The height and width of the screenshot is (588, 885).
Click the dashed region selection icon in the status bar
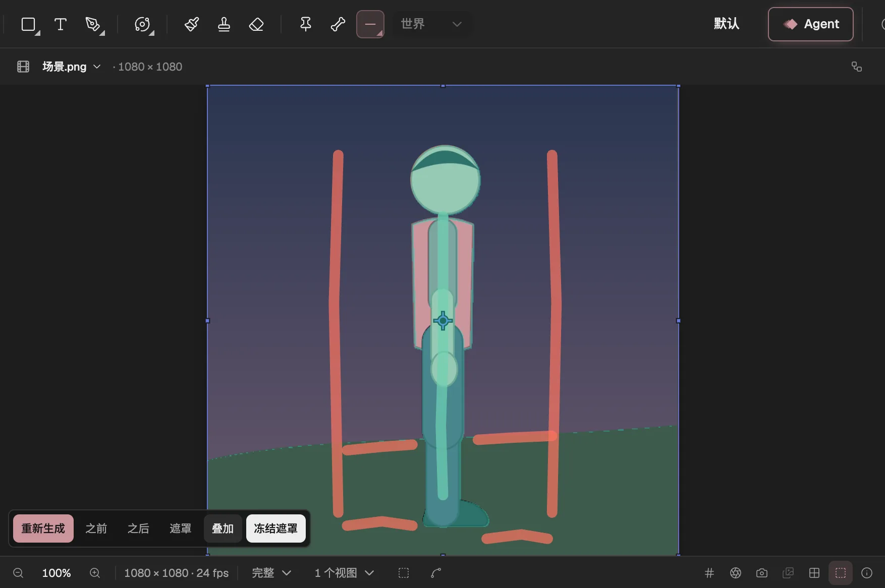point(404,573)
